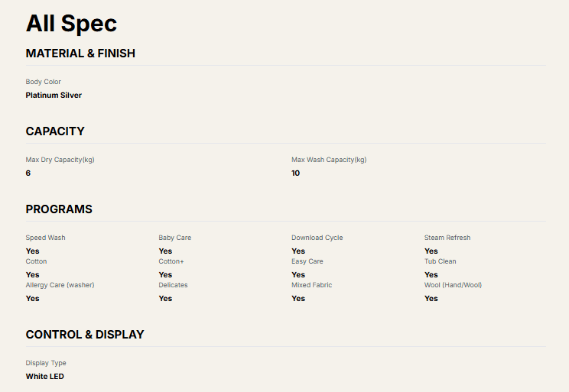Select the Platinum Silver value text
Screen dimensions: 569x392
click(54, 96)
